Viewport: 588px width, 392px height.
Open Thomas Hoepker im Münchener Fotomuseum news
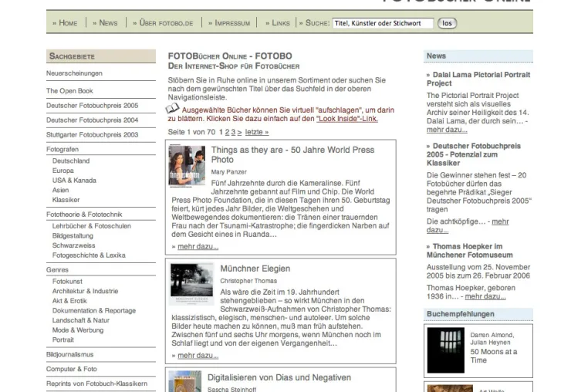coord(469,251)
